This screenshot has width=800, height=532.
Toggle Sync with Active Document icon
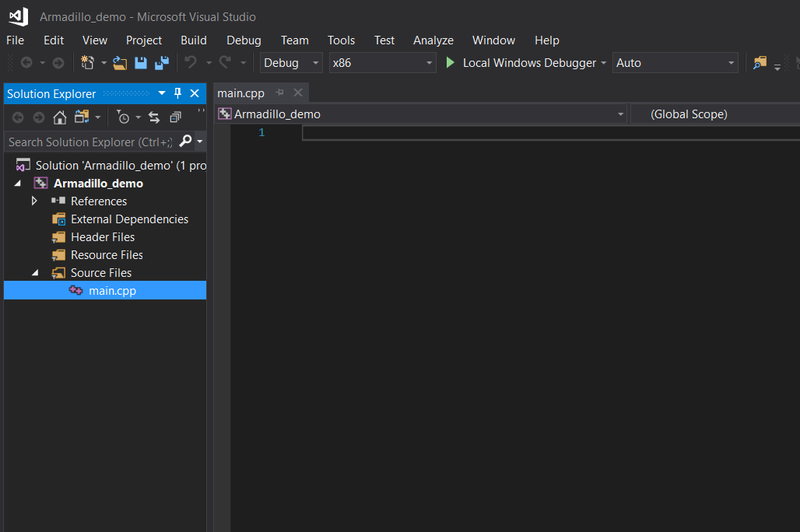point(154,117)
